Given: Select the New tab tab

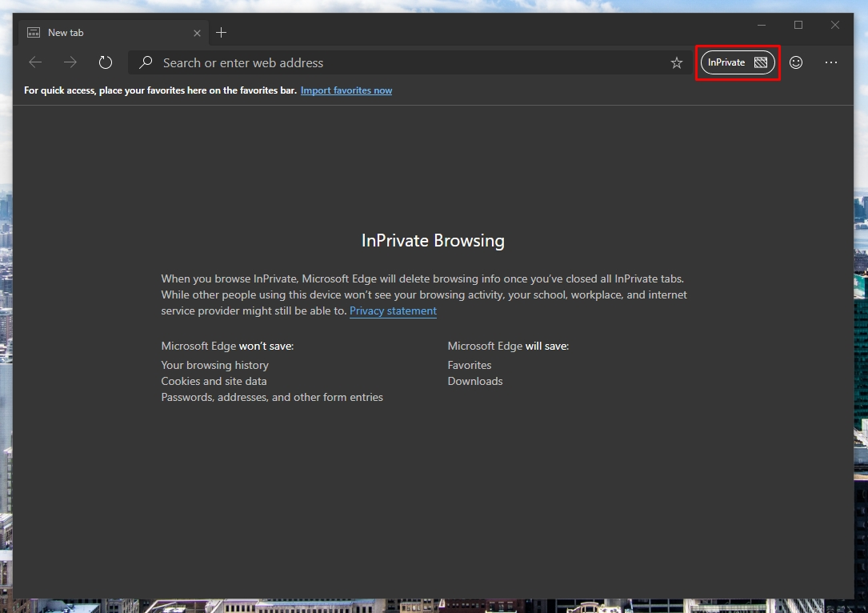Looking at the screenshot, I should pos(96,33).
